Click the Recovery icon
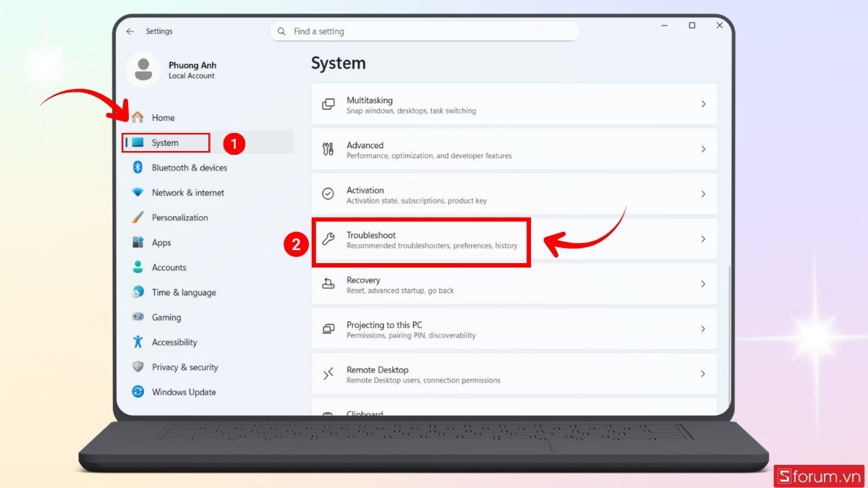The width and height of the screenshot is (868, 488). click(x=328, y=283)
